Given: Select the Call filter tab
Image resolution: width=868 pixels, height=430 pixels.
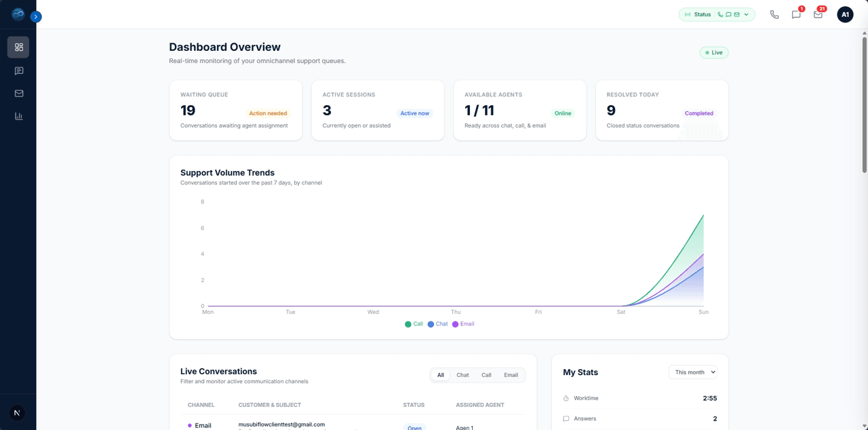Looking at the screenshot, I should 486,375.
